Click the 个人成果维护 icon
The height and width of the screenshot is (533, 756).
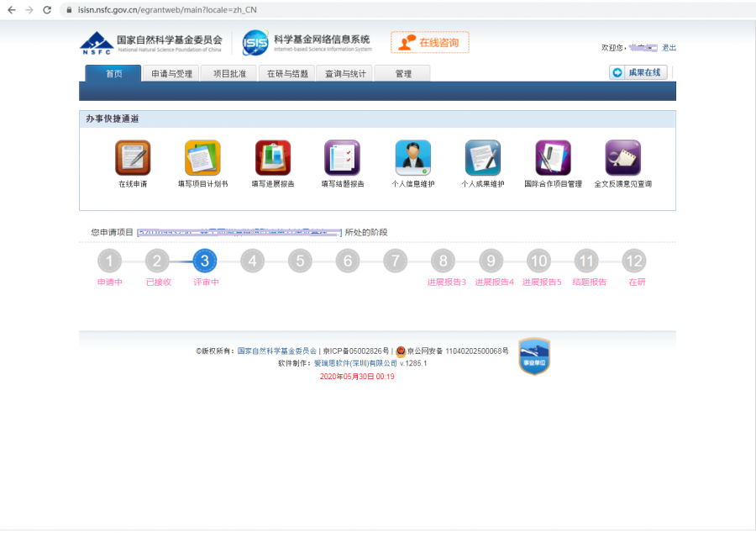tap(483, 158)
